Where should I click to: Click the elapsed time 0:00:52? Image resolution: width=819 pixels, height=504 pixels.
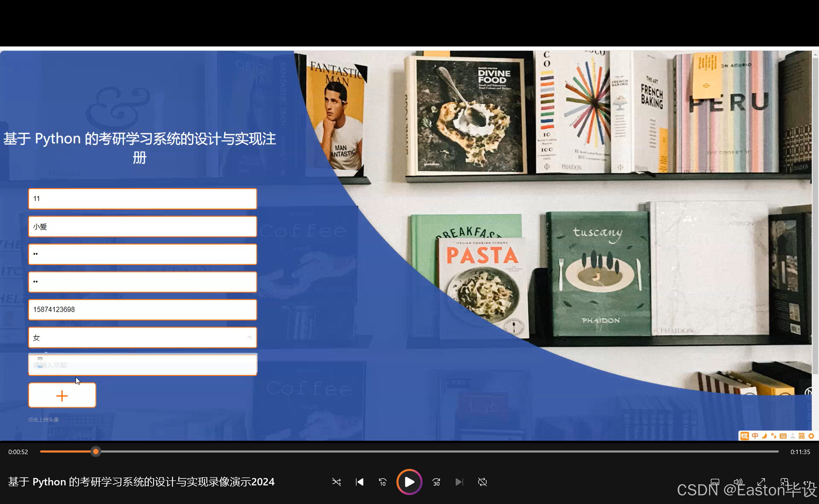[x=18, y=452]
